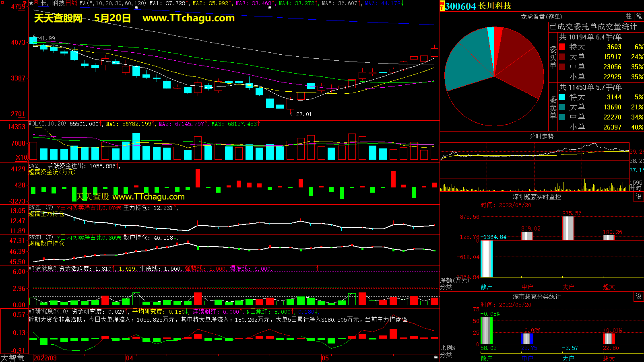The image size is (644, 362).
Task: Click the cyan 特大 sell-order legend square
Action: [562, 97]
